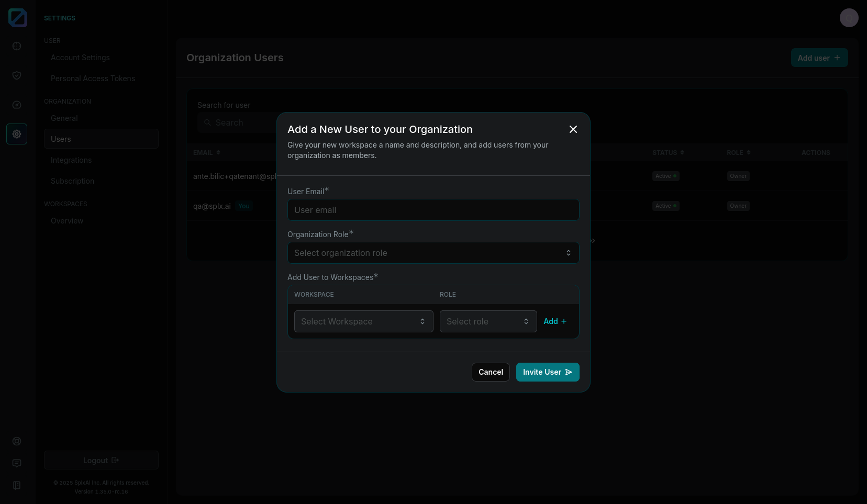This screenshot has width=867, height=504.
Task: Click the crosshair target icon in sidebar
Action: tap(17, 46)
